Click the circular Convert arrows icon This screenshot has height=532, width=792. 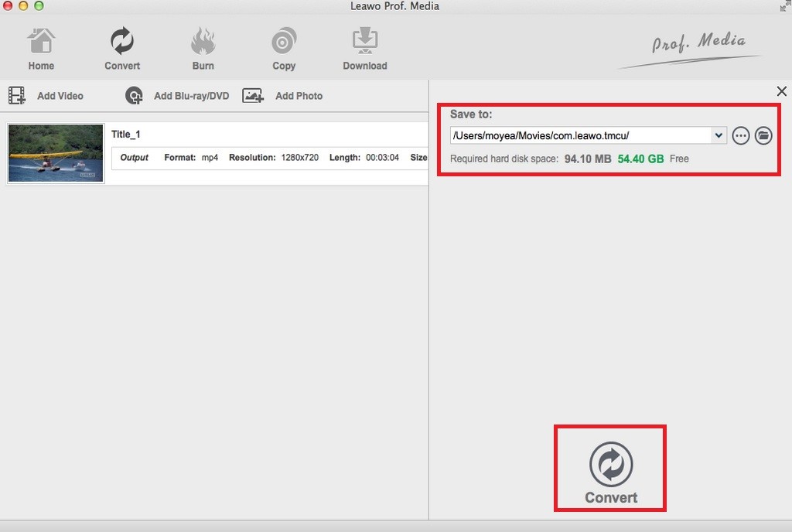(609, 462)
